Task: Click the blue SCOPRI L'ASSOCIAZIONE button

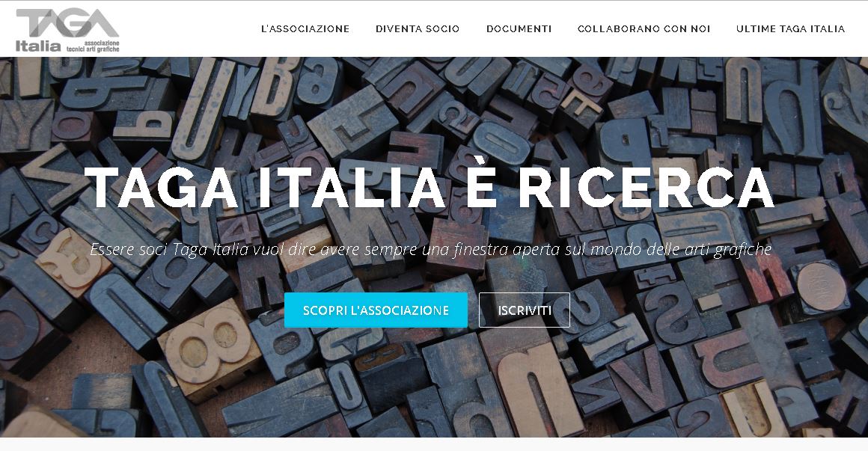Action: [376, 310]
